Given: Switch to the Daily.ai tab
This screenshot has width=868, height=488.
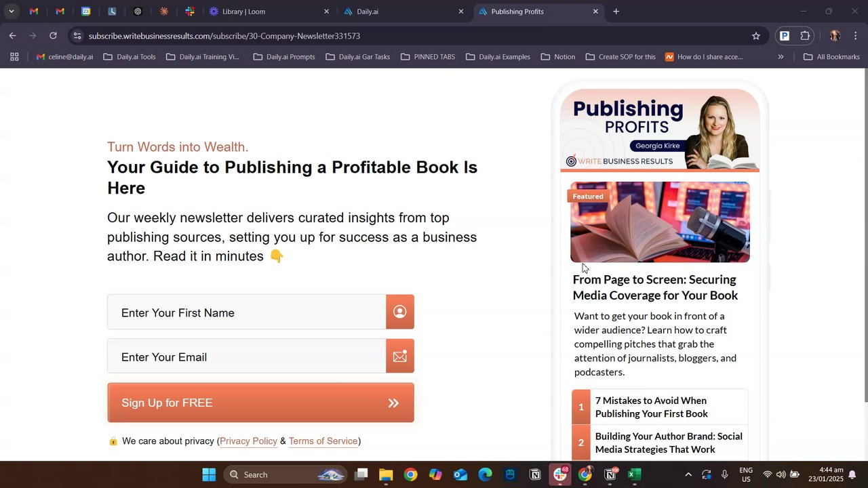Looking at the screenshot, I should [x=403, y=12].
